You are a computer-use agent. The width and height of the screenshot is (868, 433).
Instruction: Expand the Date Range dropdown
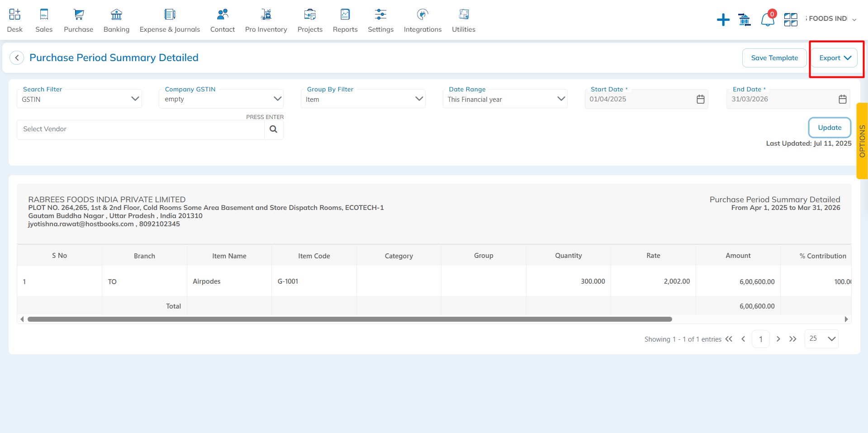(505, 99)
